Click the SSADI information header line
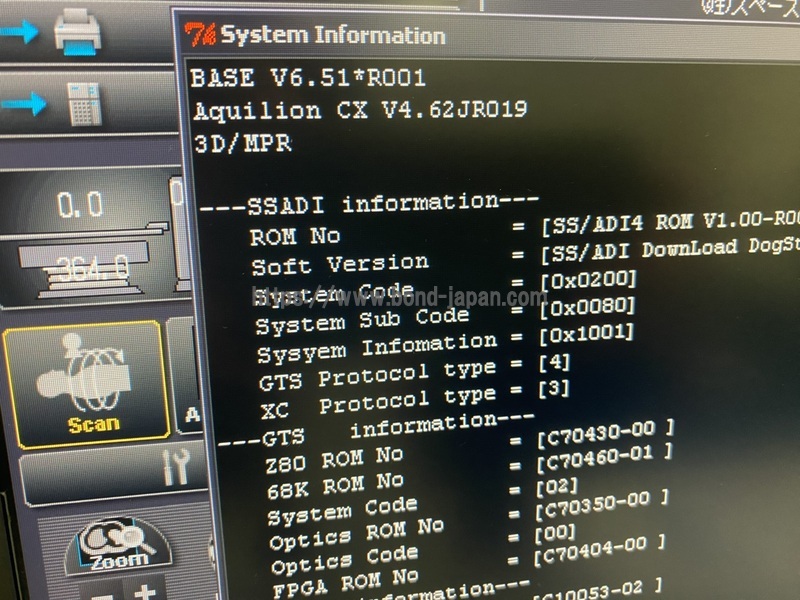 (370, 204)
